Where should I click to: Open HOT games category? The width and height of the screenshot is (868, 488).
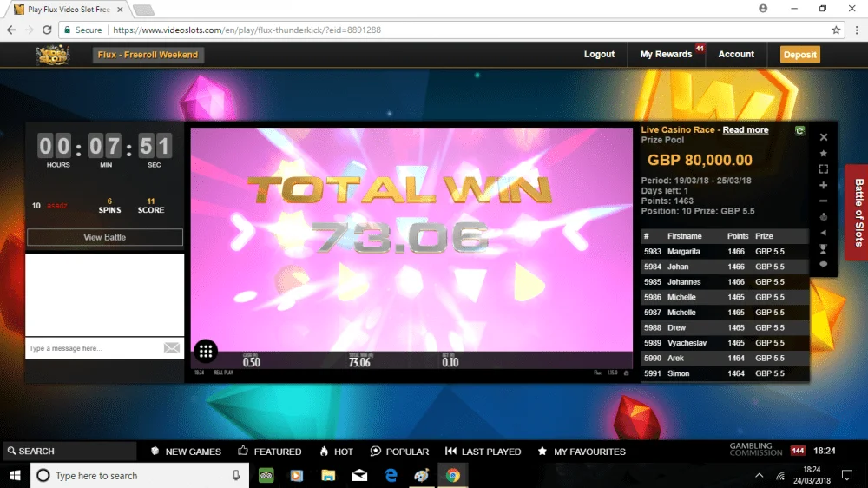[x=336, y=452]
